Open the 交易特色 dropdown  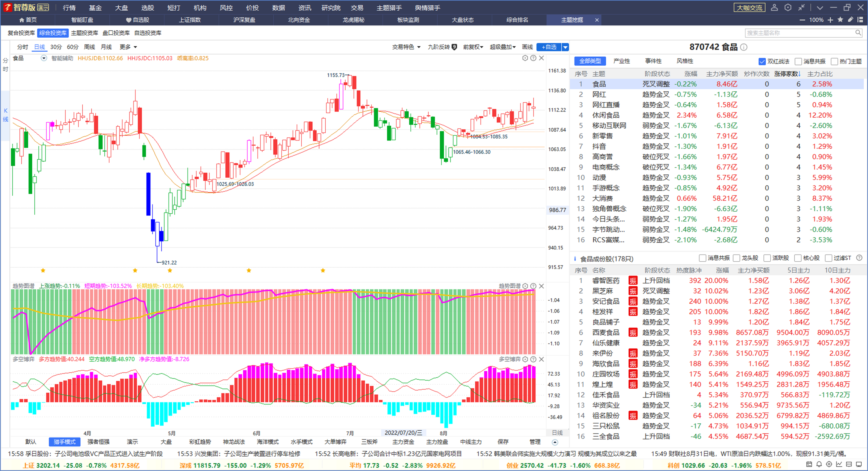(406, 47)
